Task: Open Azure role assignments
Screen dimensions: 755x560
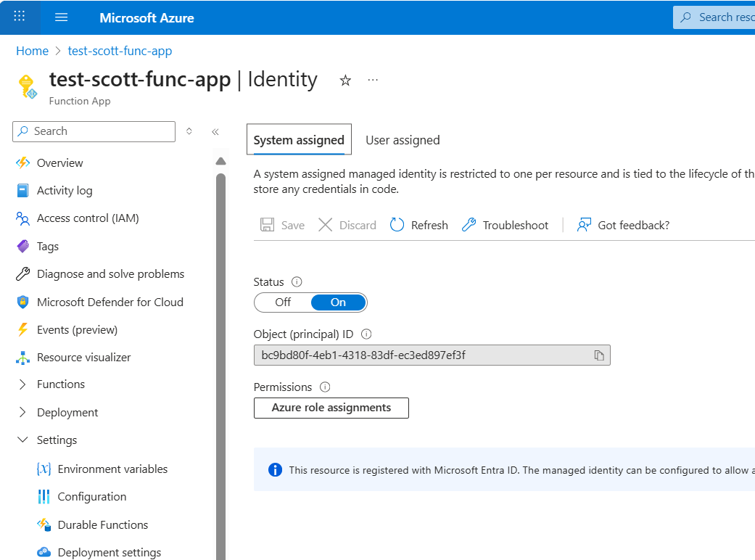Action: pyautogui.click(x=331, y=408)
